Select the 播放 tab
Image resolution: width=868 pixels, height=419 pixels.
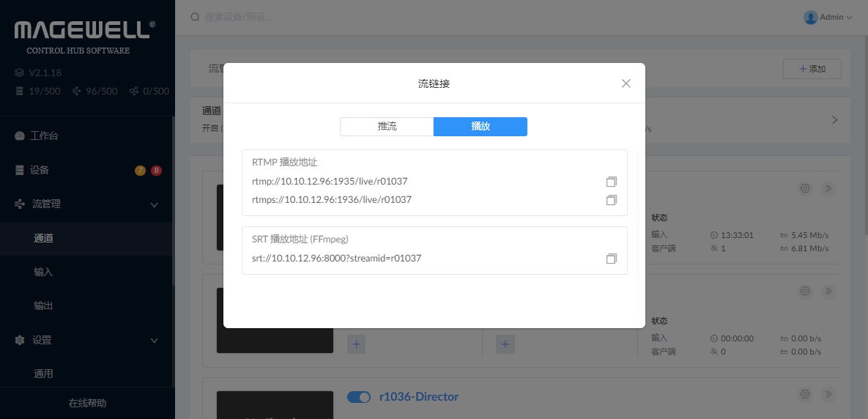[x=480, y=126]
